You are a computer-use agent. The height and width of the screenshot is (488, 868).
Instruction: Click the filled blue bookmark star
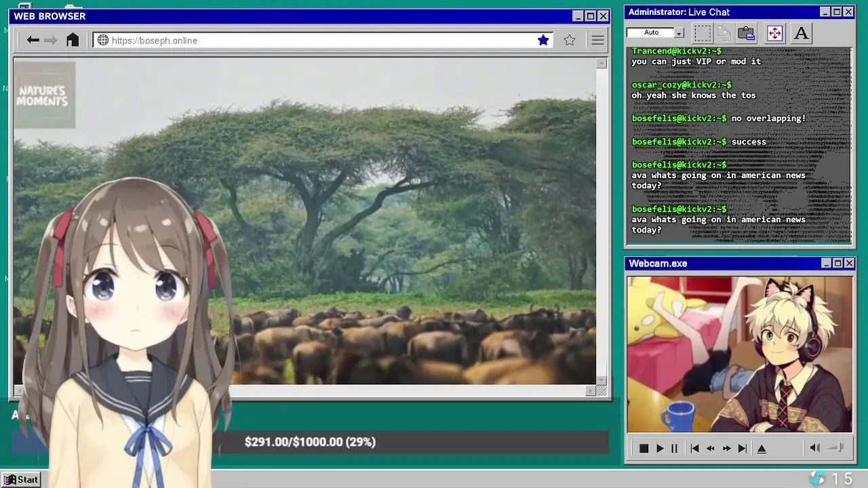tap(543, 41)
